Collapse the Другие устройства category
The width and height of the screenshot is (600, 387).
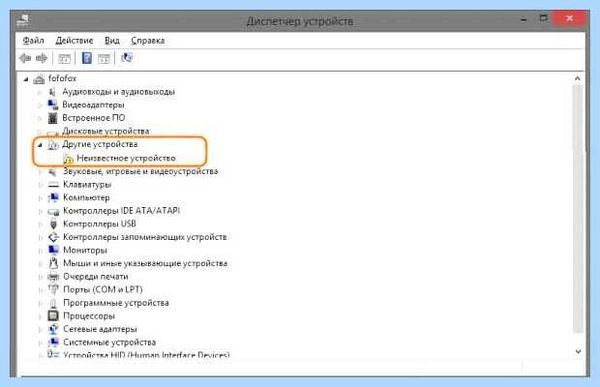click(39, 145)
